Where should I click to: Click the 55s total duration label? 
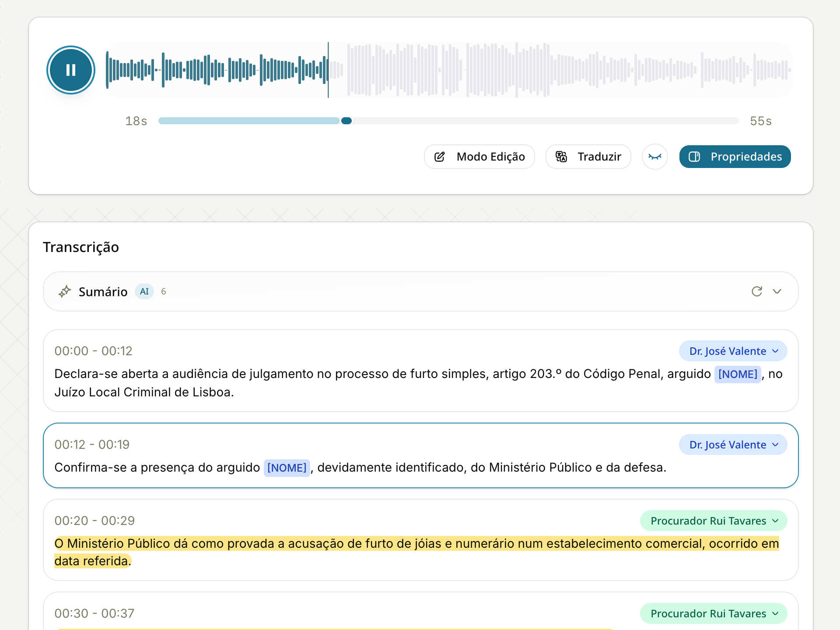761,121
